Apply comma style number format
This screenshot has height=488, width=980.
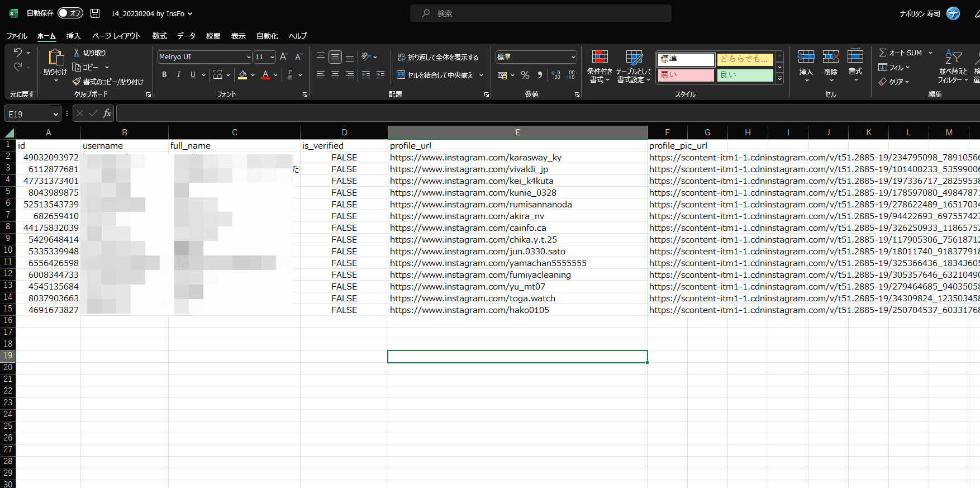click(x=540, y=75)
